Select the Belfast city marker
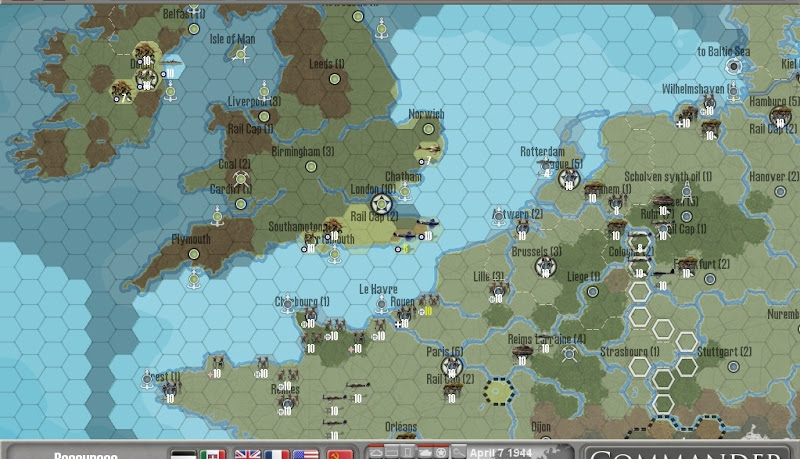This screenshot has width=800, height=459. (194, 29)
